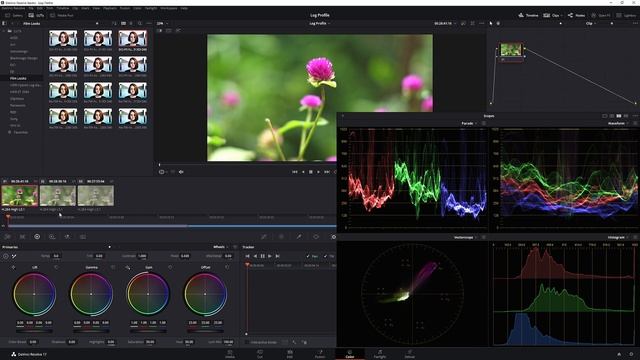Play the clip in the viewer
The height and width of the screenshot is (360, 640).
pos(318,172)
